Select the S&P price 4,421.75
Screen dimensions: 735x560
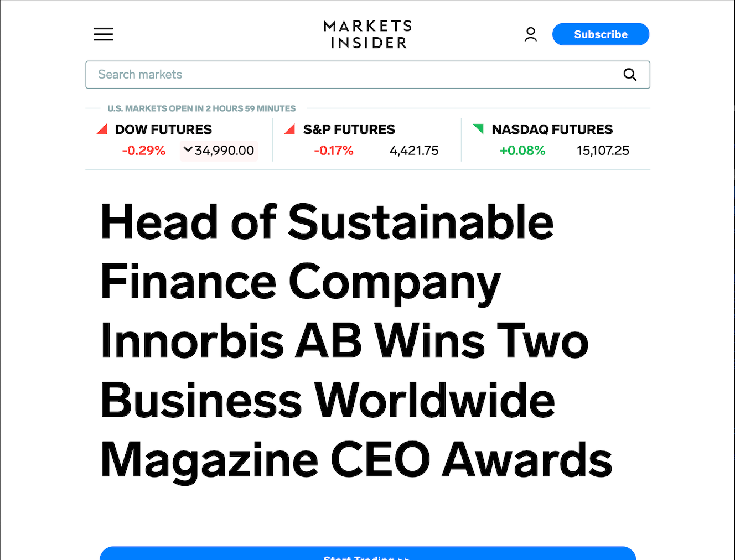click(x=414, y=151)
